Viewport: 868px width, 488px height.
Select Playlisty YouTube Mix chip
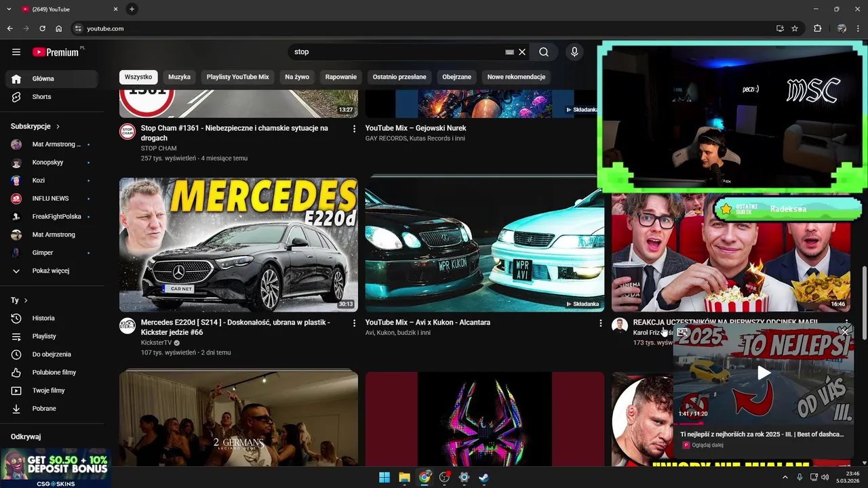[x=237, y=77]
